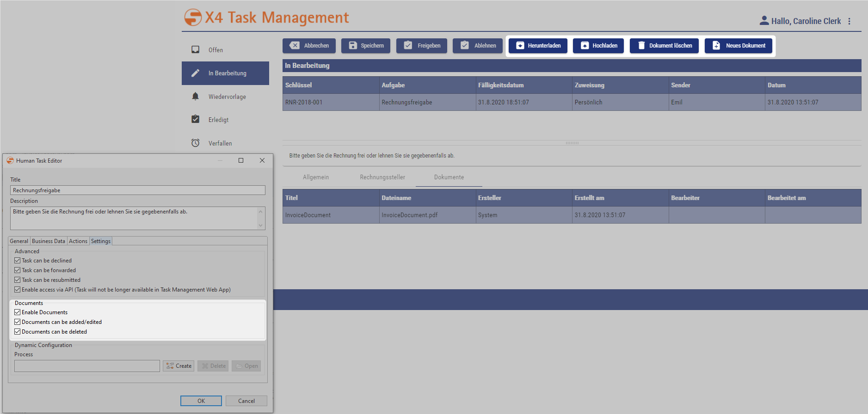Uncheck Task can be declined
Screen dimensions: 868x414
coord(18,261)
